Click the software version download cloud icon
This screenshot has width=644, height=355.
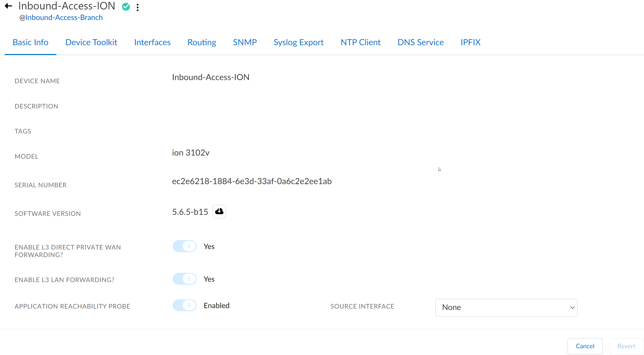pos(219,211)
